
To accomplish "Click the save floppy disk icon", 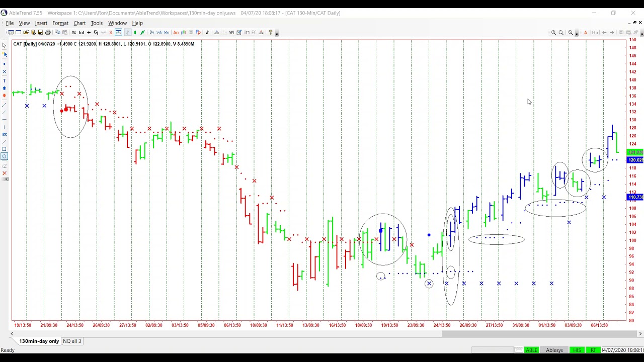I will pos(40,33).
